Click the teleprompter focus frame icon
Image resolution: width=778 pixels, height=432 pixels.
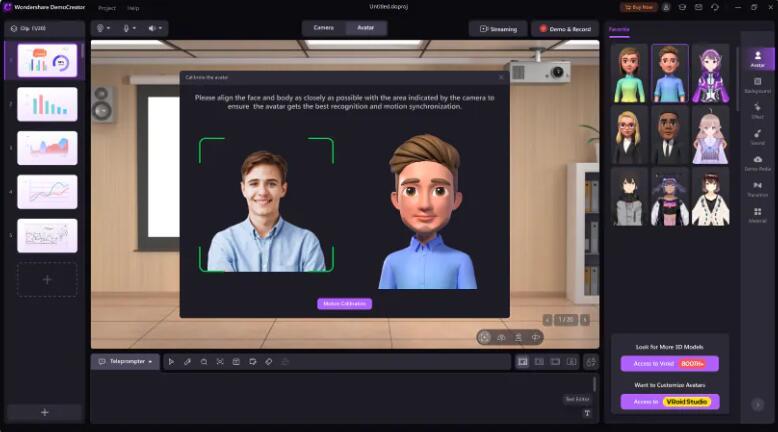[220, 362]
